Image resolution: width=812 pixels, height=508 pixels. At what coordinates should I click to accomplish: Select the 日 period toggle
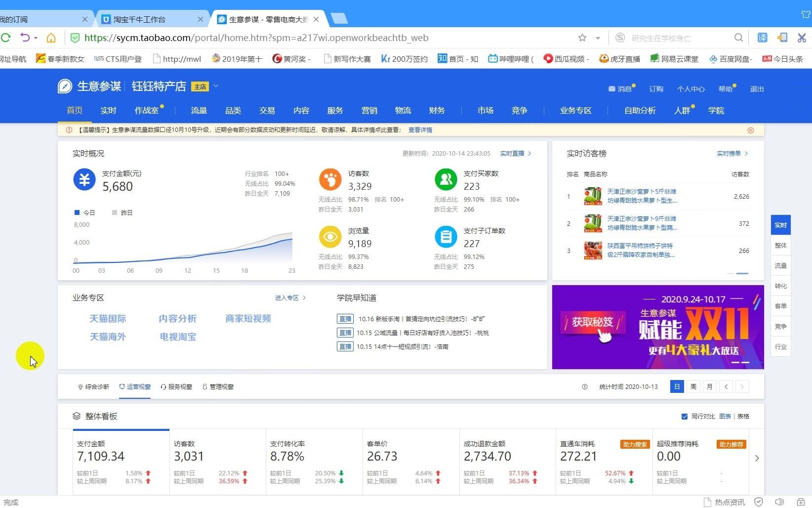pos(677,387)
